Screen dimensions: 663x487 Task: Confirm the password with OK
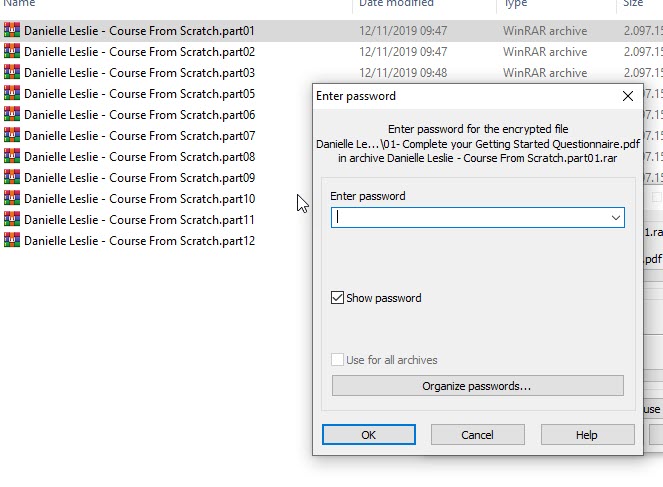coord(369,435)
